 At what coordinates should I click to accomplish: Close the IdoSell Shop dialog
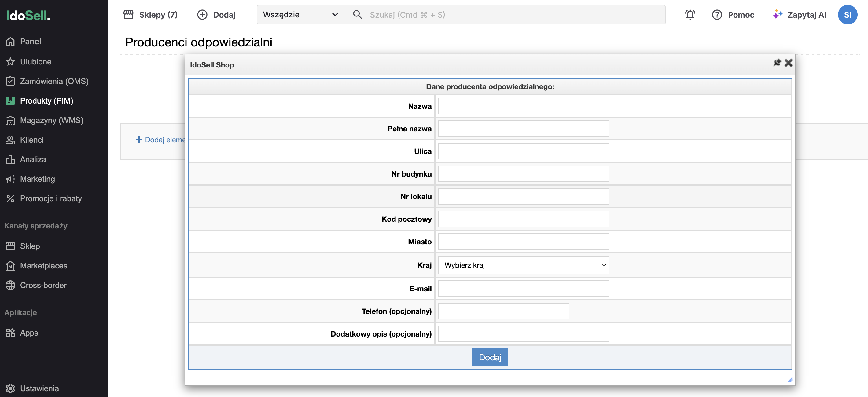pos(789,63)
